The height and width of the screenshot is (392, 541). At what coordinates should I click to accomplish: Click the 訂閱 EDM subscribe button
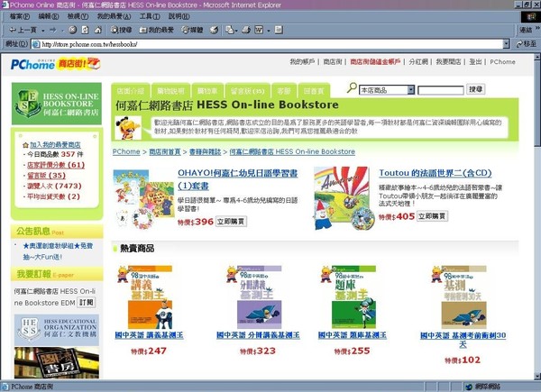click(x=87, y=303)
